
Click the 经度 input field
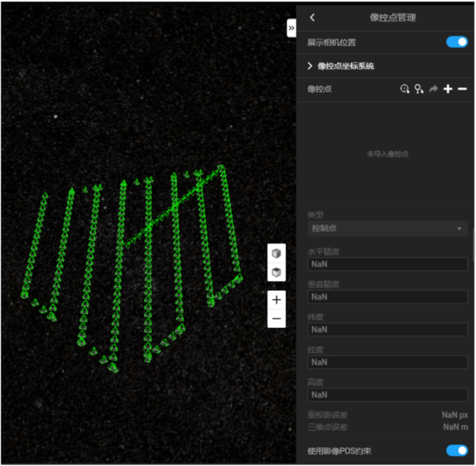coord(387,362)
